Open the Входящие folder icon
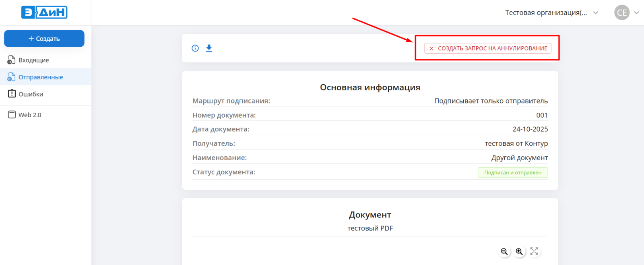644x265 pixels. (x=11, y=60)
